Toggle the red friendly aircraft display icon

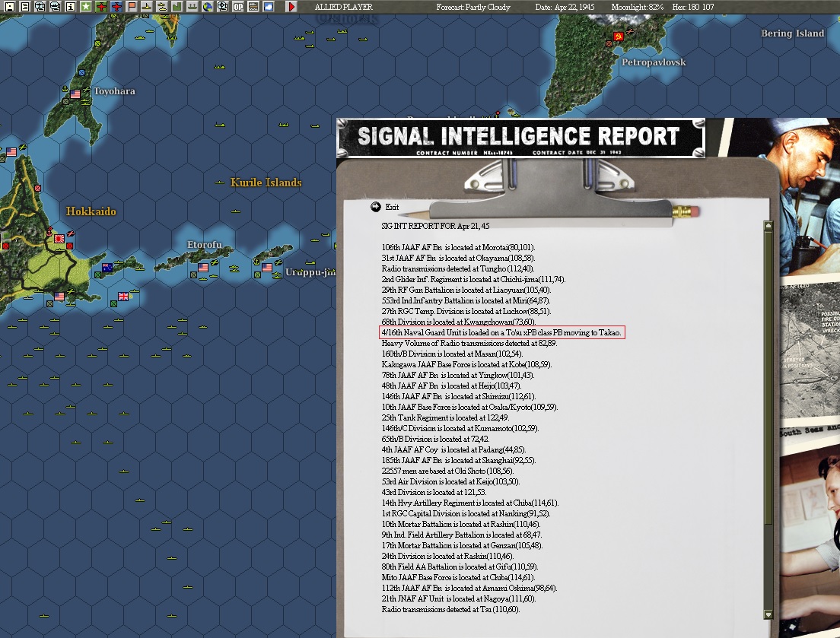click(101, 7)
